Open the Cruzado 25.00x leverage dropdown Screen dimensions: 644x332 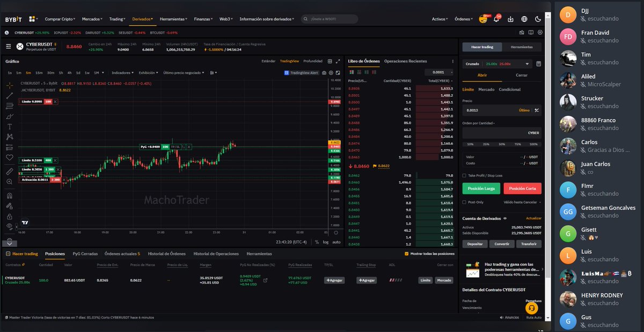click(x=497, y=64)
